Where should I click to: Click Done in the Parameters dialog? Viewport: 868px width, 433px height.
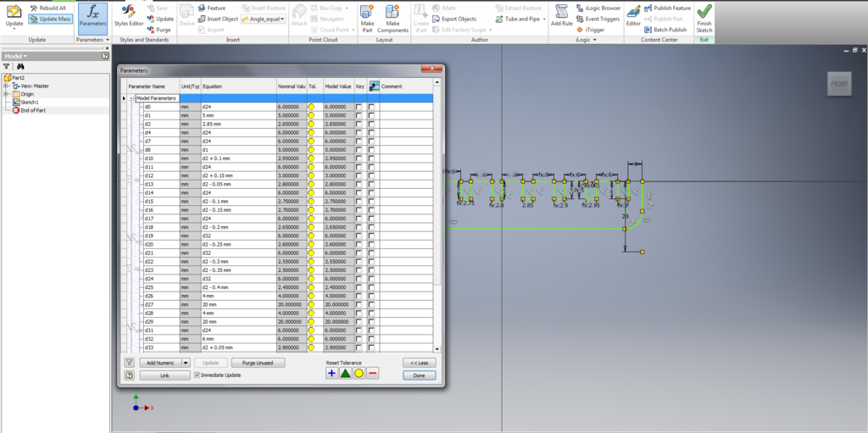point(419,375)
